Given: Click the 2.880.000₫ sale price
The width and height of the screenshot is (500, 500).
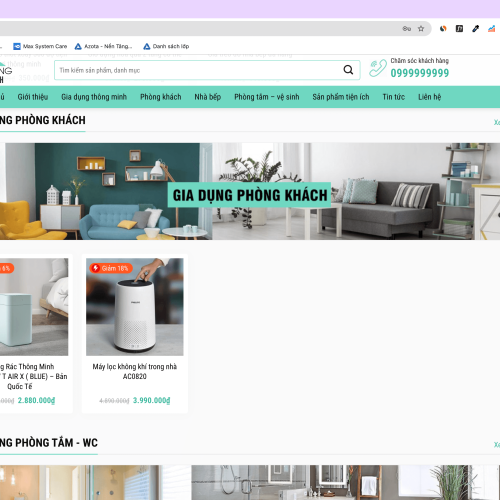Looking at the screenshot, I should [x=36, y=400].
